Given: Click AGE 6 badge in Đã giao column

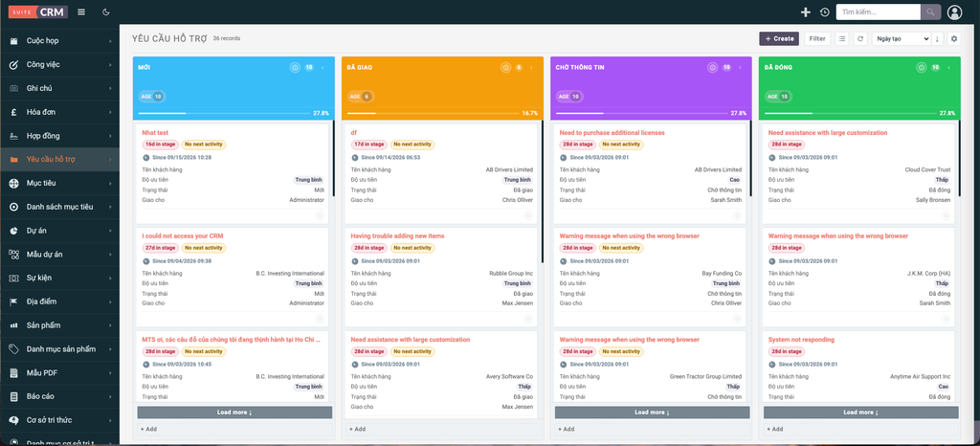Looking at the screenshot, I should pos(360,97).
